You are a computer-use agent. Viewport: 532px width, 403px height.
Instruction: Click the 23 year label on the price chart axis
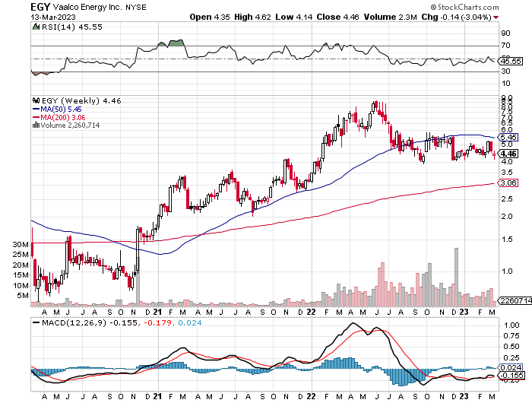click(464, 312)
